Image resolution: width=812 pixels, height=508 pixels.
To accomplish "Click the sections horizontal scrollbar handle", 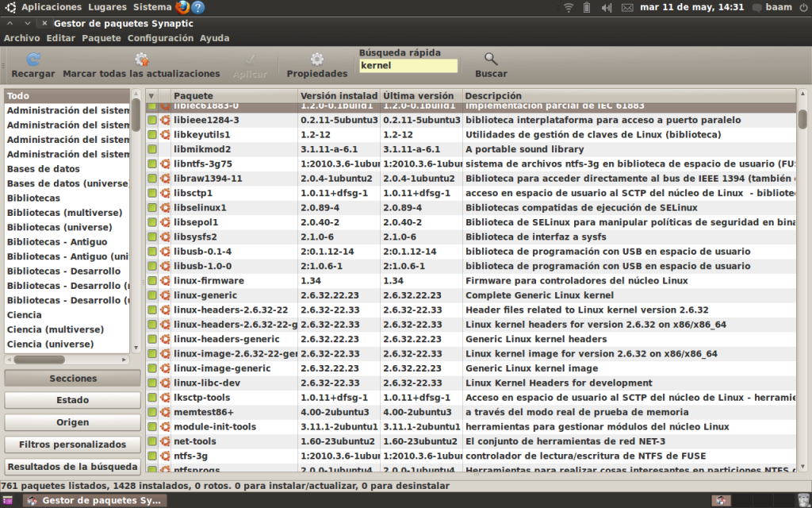I will click(x=40, y=360).
